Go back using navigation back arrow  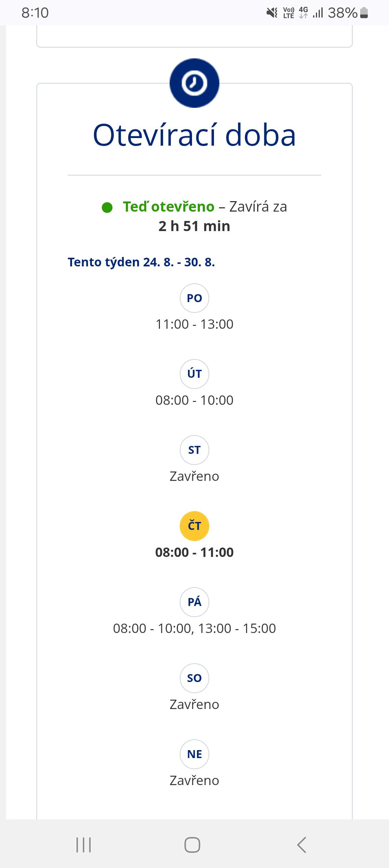(301, 845)
